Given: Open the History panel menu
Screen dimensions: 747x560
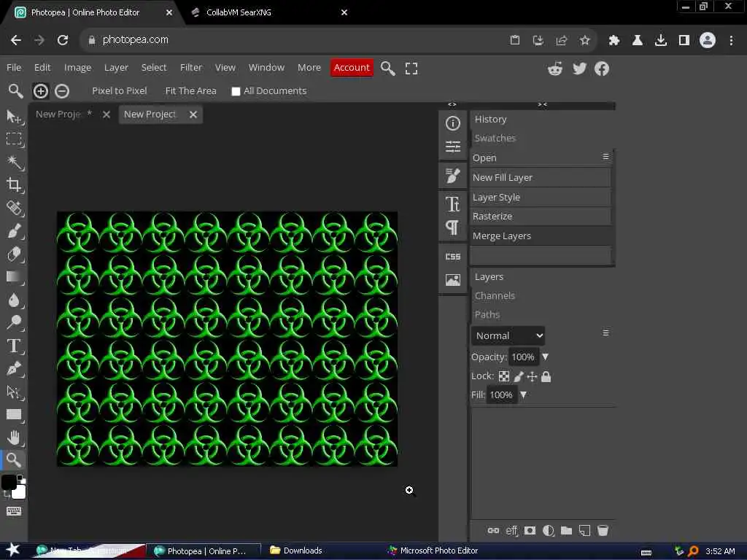Looking at the screenshot, I should click(605, 157).
